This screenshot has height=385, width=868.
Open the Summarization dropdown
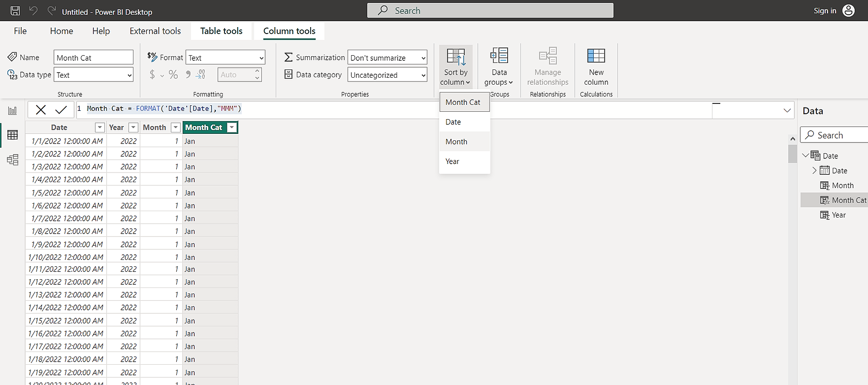click(x=387, y=57)
